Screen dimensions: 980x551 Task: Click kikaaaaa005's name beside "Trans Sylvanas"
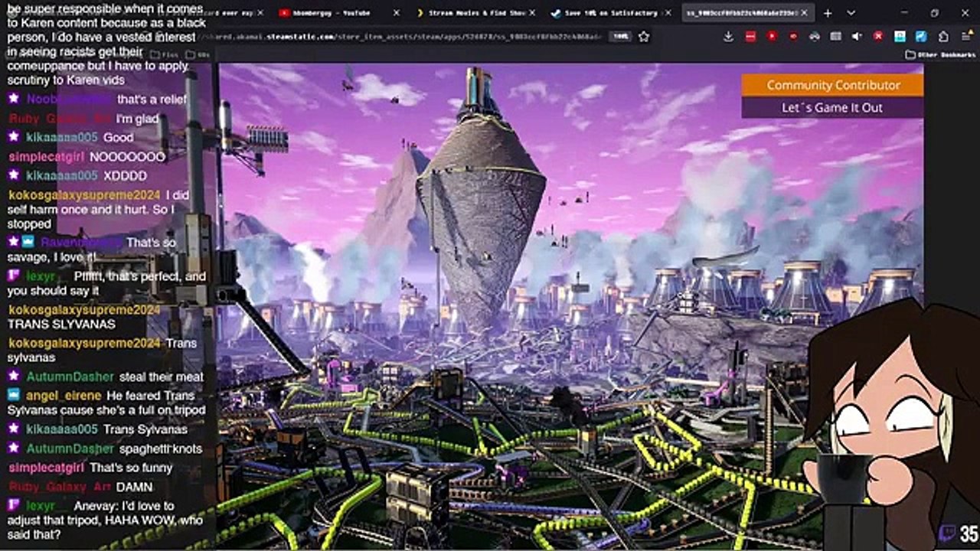click(x=62, y=429)
